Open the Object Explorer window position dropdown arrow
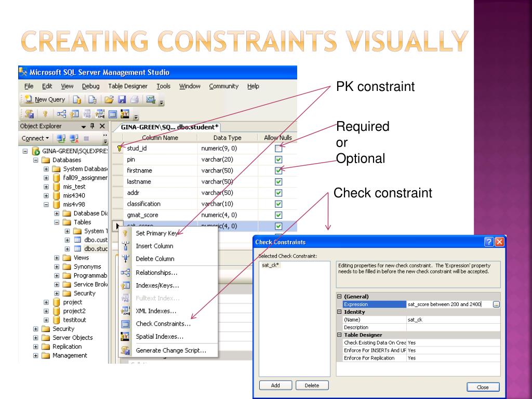The image size is (532, 399). (84, 127)
